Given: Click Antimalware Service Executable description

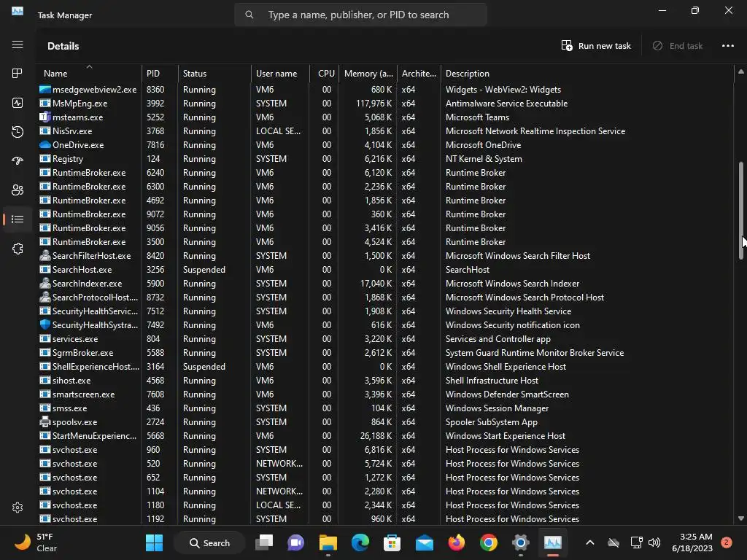Looking at the screenshot, I should point(506,104).
